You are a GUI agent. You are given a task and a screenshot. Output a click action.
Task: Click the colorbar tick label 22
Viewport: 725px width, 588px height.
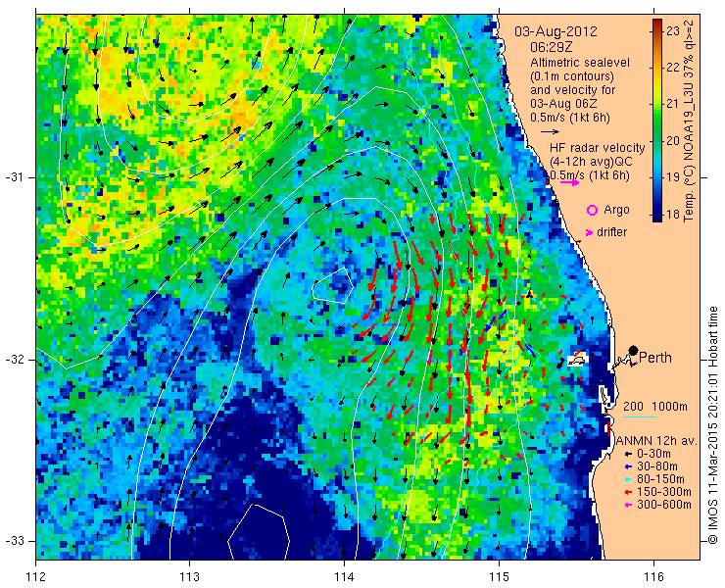coord(673,68)
